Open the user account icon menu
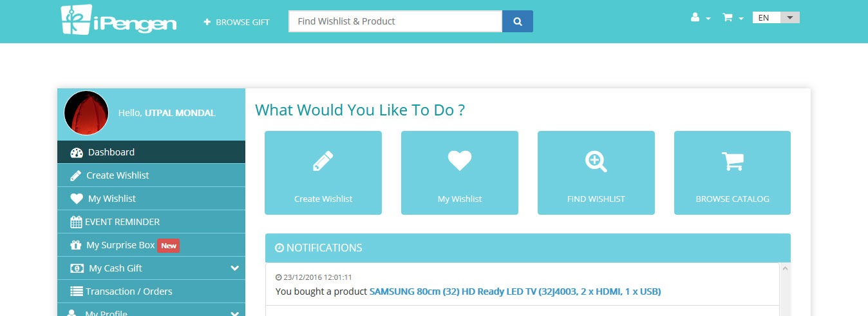 click(x=700, y=18)
